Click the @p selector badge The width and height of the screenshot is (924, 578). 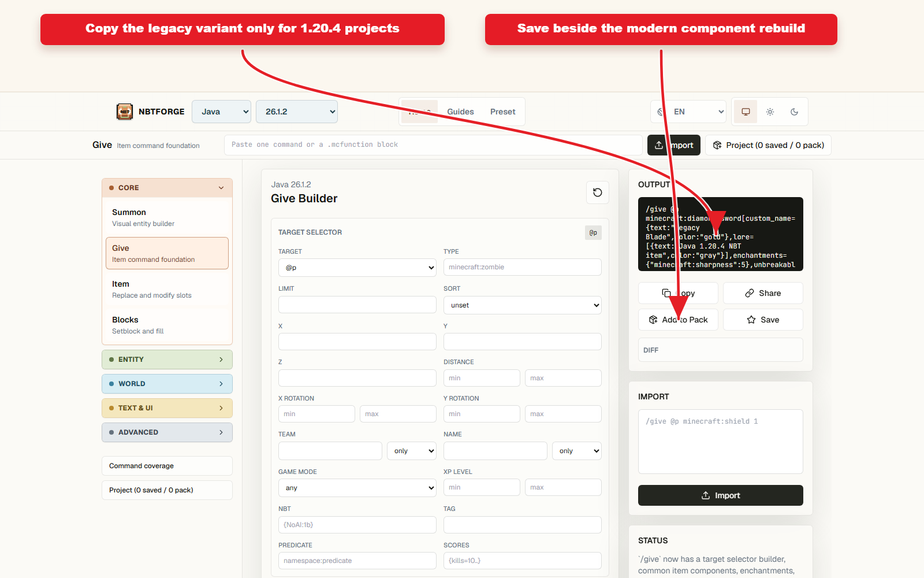pos(593,232)
